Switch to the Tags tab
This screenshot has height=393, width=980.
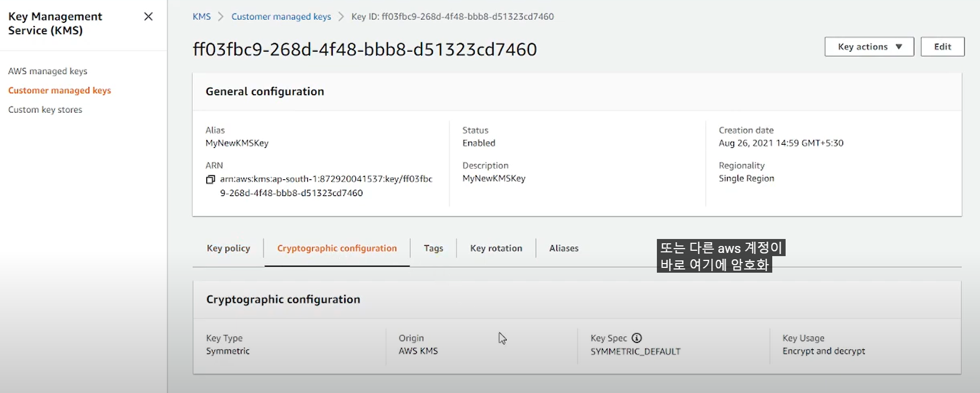pyautogui.click(x=433, y=248)
